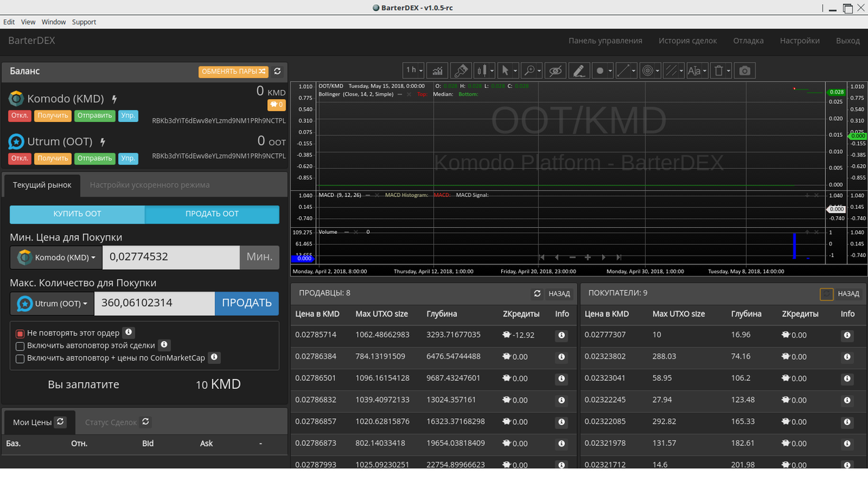Screen dimensions: 868x488
Task: Jump to the chart's first bar
Action: (x=542, y=258)
